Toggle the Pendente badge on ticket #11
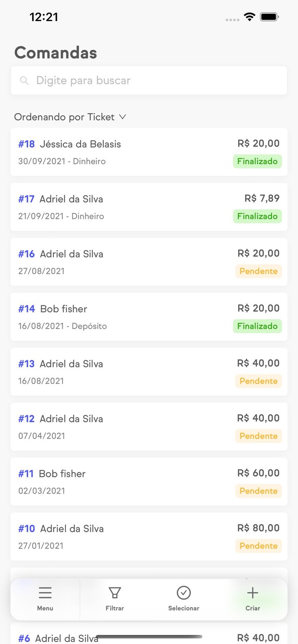 pyautogui.click(x=258, y=491)
